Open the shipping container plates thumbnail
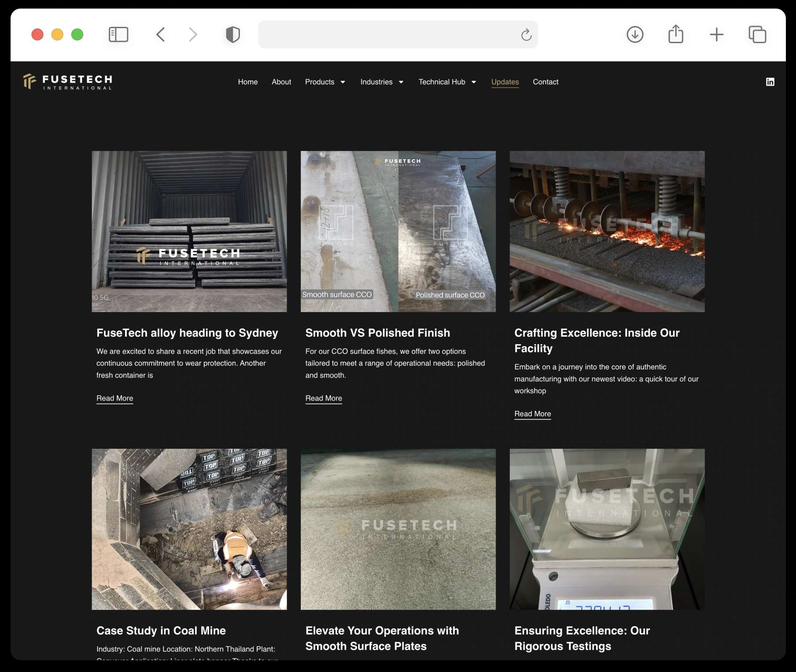The image size is (796, 672). 189,231
